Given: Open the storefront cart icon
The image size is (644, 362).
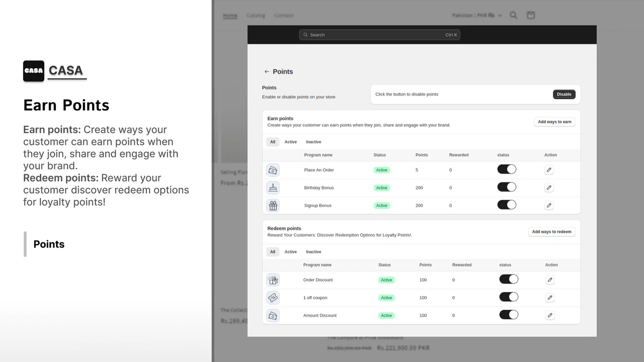Looking at the screenshot, I should (531, 15).
